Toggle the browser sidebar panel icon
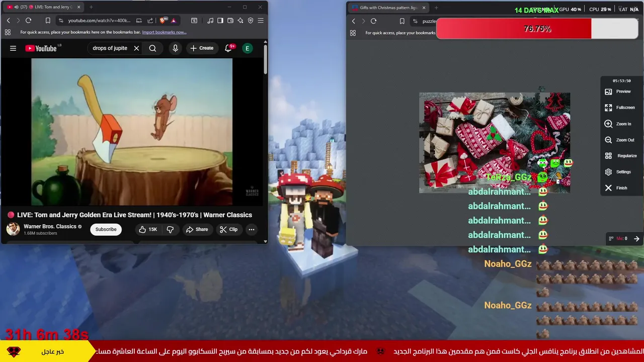 click(x=220, y=21)
